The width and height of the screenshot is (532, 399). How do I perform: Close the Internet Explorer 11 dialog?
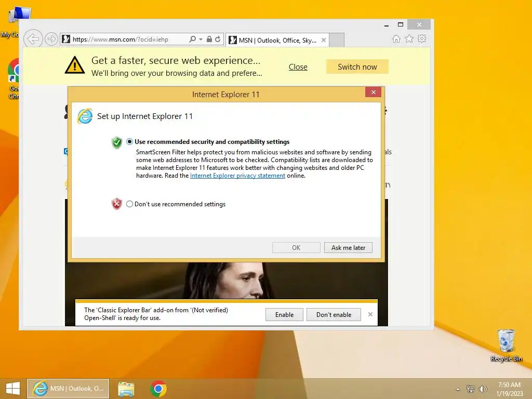pyautogui.click(x=373, y=92)
